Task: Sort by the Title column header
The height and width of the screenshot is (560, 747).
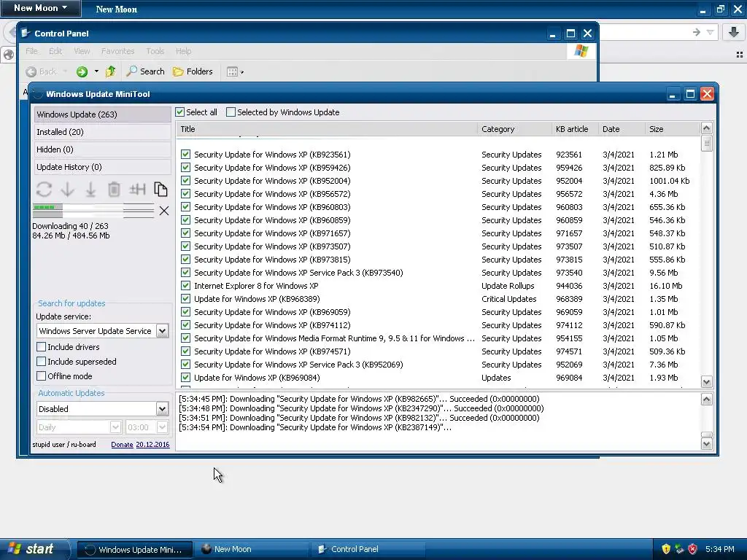Action: pos(327,129)
